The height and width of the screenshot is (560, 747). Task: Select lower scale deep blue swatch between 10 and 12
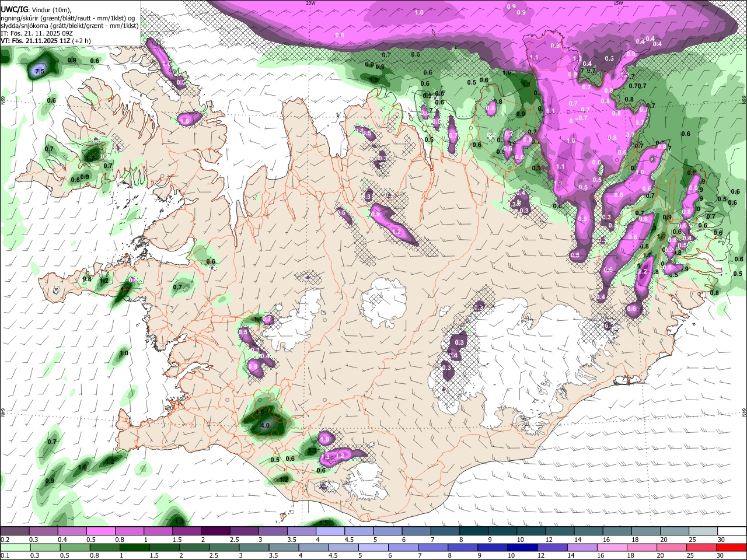[x=523, y=547]
